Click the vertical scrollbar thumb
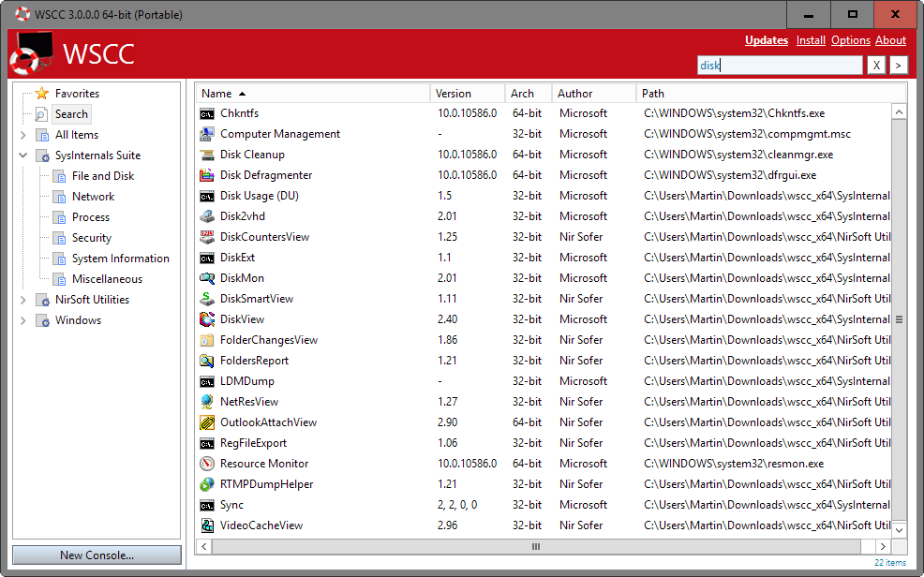Viewport: 924px width, 577px height. [x=899, y=319]
